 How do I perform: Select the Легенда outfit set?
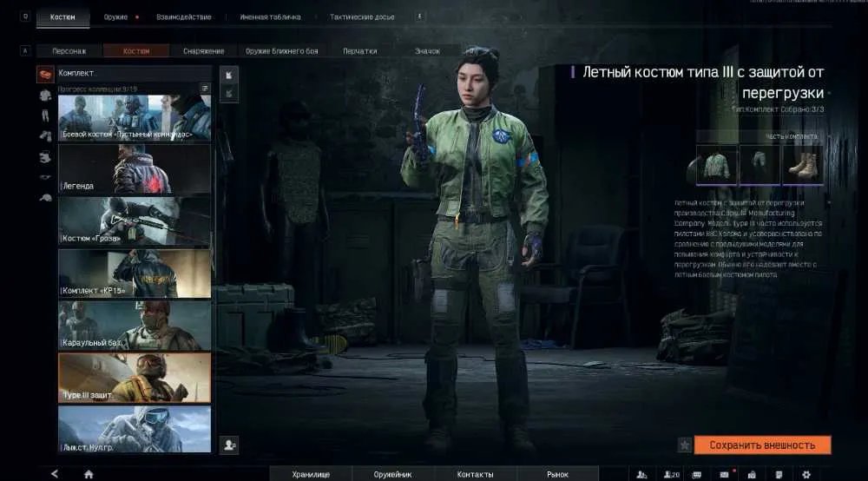[x=135, y=169]
